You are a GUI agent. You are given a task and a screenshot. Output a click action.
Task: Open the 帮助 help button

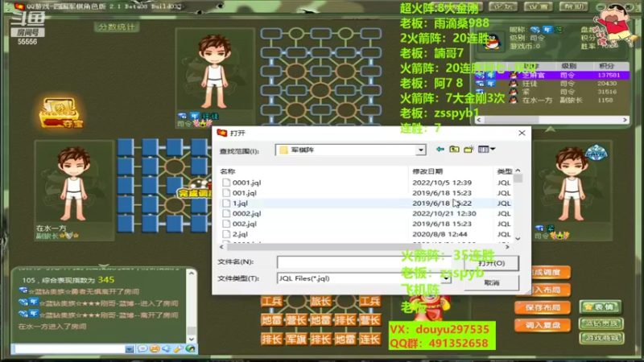pos(573,6)
